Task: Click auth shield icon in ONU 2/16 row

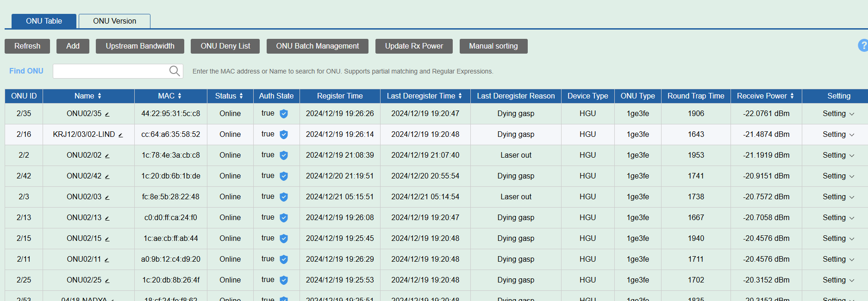Action: pyautogui.click(x=284, y=135)
